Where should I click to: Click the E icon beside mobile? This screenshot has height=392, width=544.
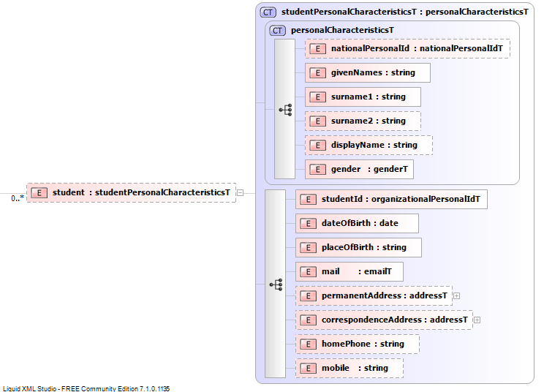pos(308,369)
